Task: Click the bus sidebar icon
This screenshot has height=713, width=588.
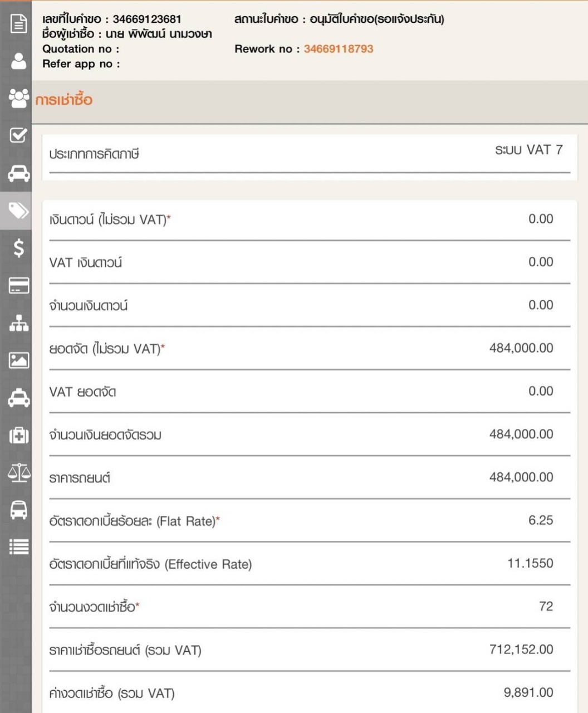Action: [x=18, y=510]
